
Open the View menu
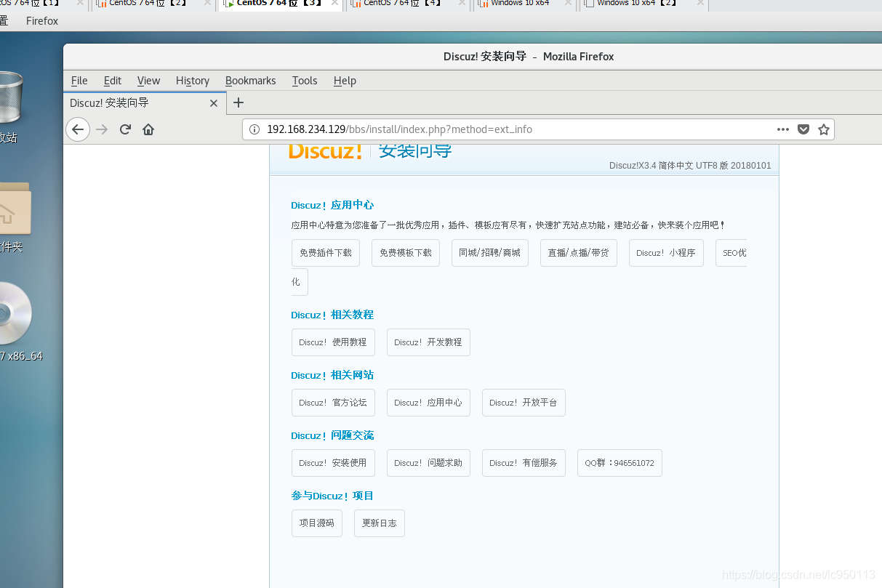[148, 81]
